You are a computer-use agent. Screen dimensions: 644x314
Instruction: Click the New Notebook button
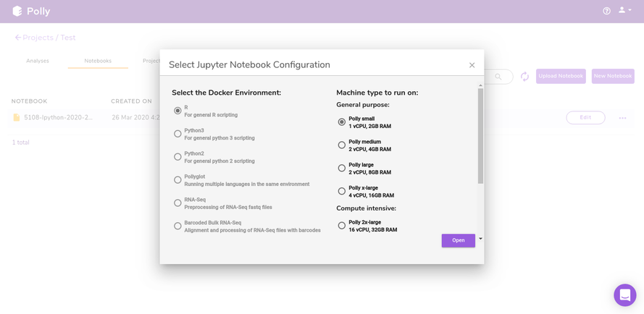[613, 77]
